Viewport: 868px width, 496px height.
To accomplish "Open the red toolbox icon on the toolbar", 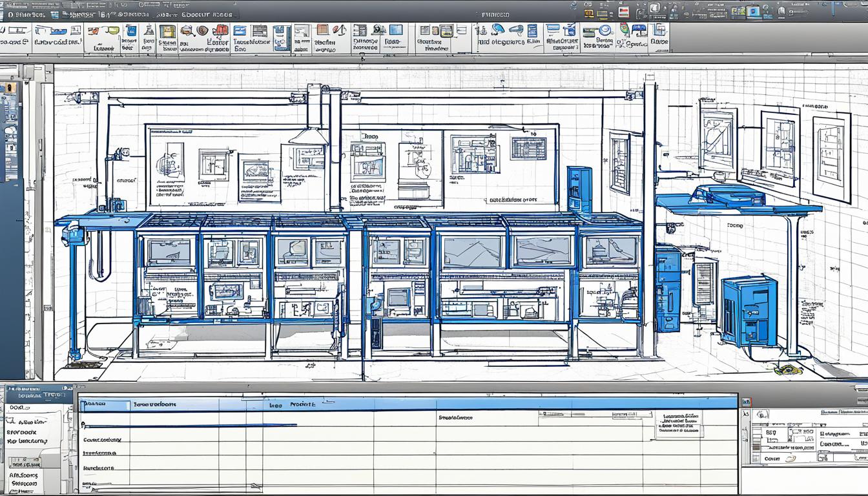I will point(222,31).
